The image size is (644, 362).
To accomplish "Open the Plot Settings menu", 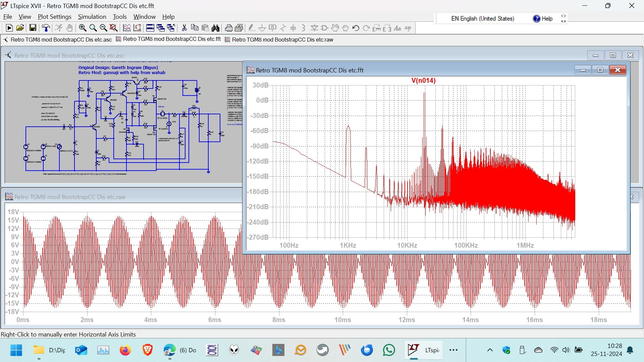I will pyautogui.click(x=54, y=17).
